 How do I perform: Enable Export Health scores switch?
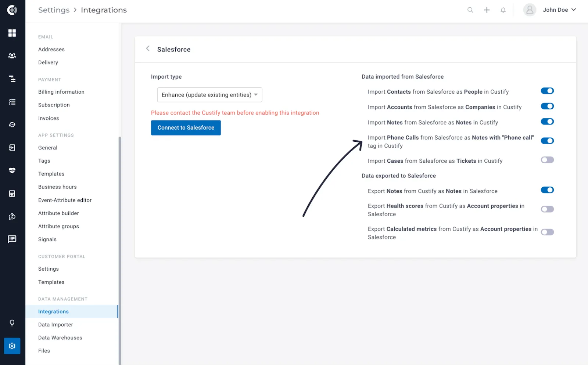(547, 209)
